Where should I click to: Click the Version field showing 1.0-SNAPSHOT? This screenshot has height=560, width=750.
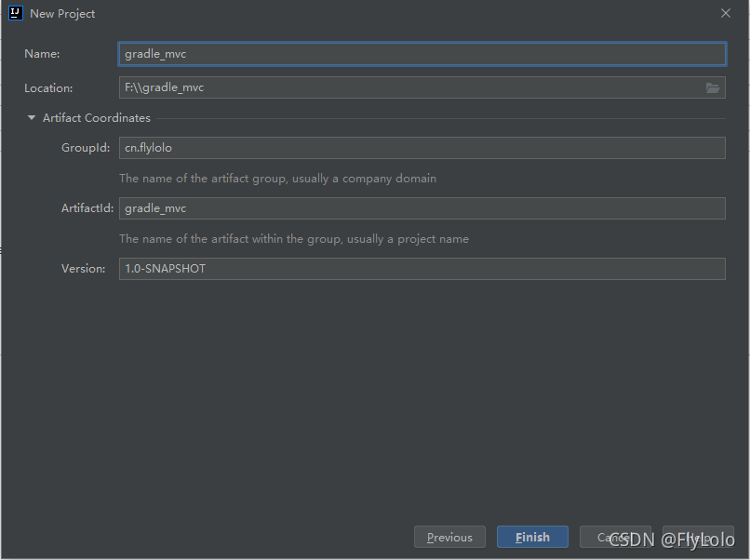click(x=422, y=269)
